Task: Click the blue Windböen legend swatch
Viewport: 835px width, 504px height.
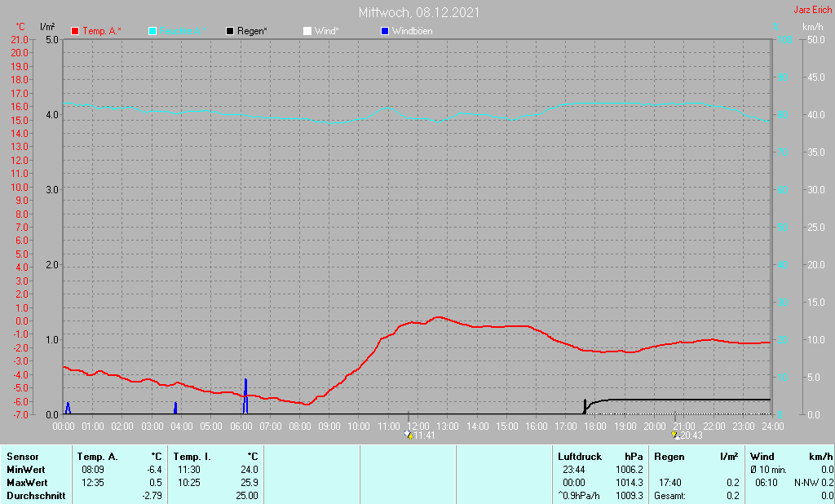Action: tap(385, 32)
